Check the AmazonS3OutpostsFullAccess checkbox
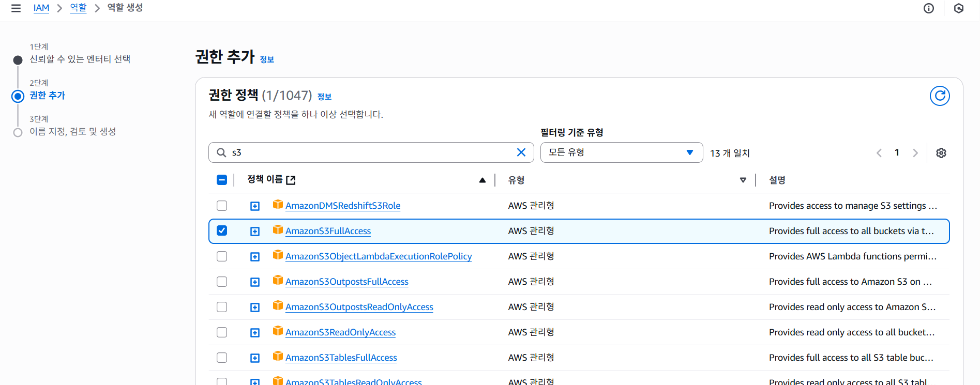 (222, 282)
